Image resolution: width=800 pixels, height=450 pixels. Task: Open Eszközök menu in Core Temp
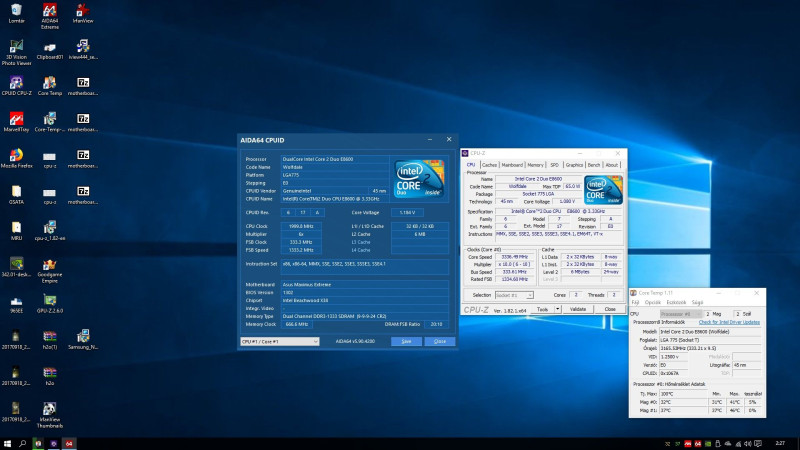[676, 303]
